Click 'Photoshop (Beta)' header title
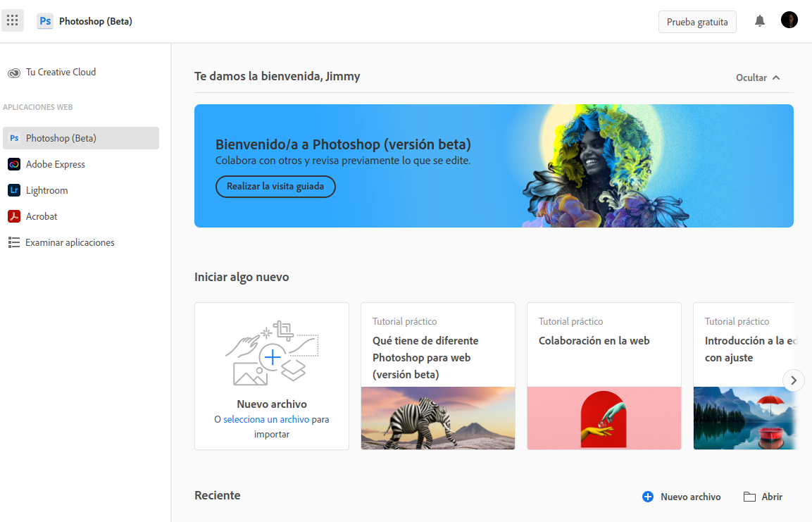The width and height of the screenshot is (812, 522). click(x=95, y=21)
